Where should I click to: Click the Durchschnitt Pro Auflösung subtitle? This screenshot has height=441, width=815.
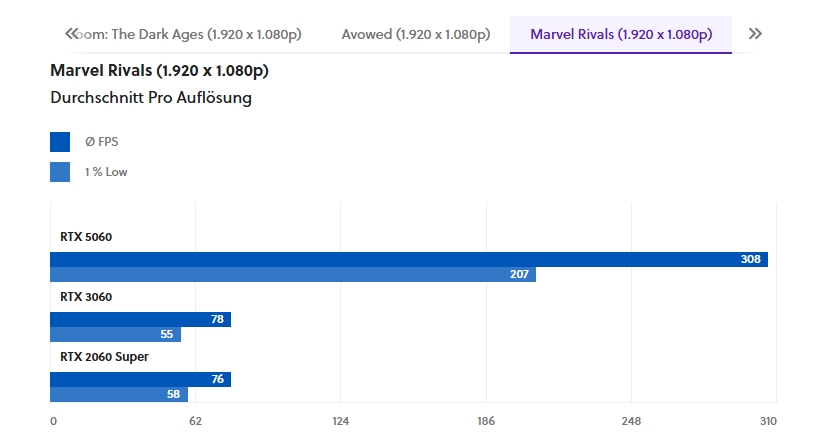[x=150, y=98]
